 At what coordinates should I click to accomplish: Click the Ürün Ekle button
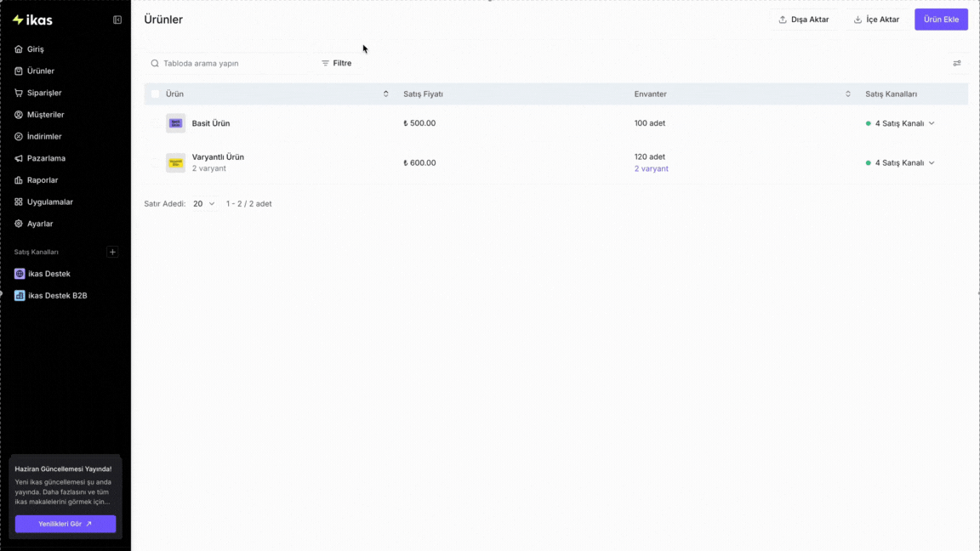(x=941, y=20)
